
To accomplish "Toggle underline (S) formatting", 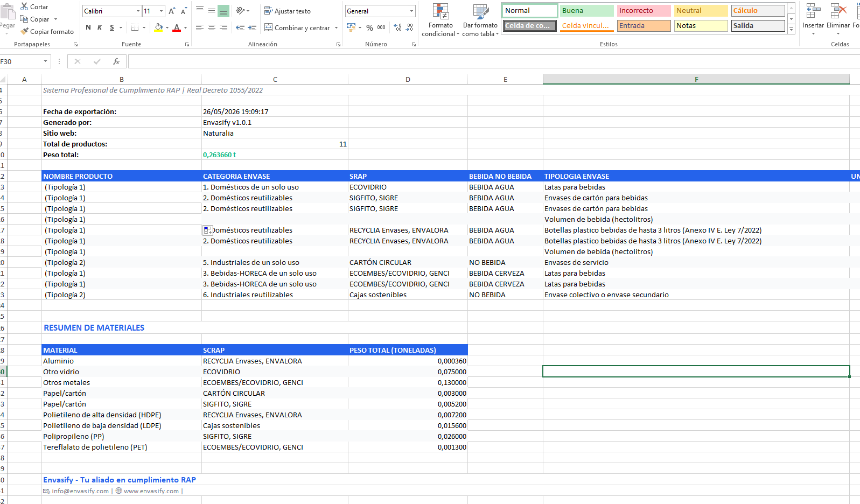I will point(112,27).
